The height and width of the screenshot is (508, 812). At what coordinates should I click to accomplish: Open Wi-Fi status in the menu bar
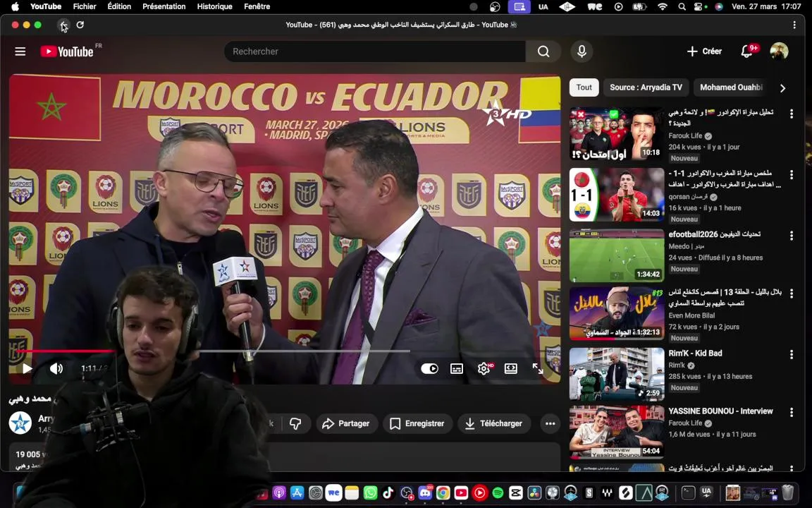click(663, 7)
